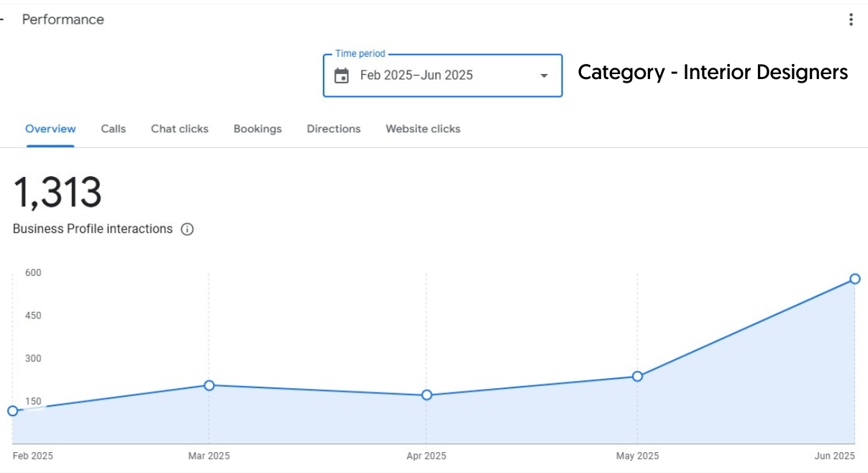The height and width of the screenshot is (473, 868).
Task: Click the 1,313 interactions total
Action: [x=58, y=193]
